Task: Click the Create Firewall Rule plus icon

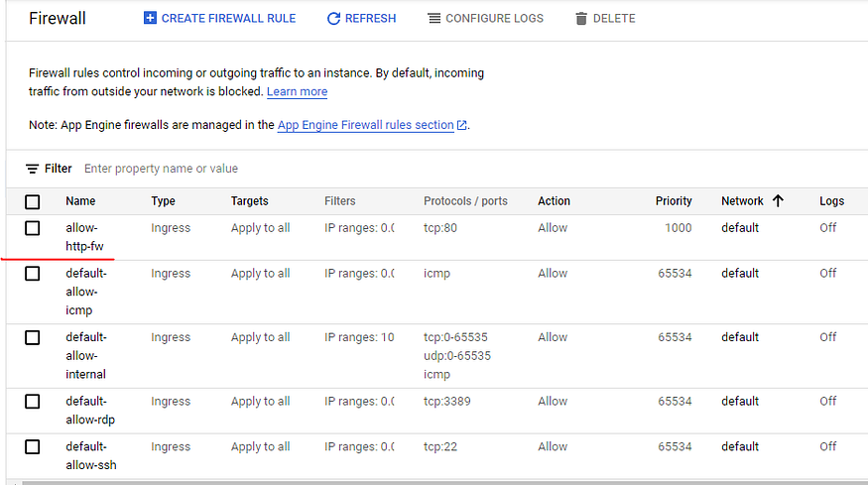Action: pos(150,18)
